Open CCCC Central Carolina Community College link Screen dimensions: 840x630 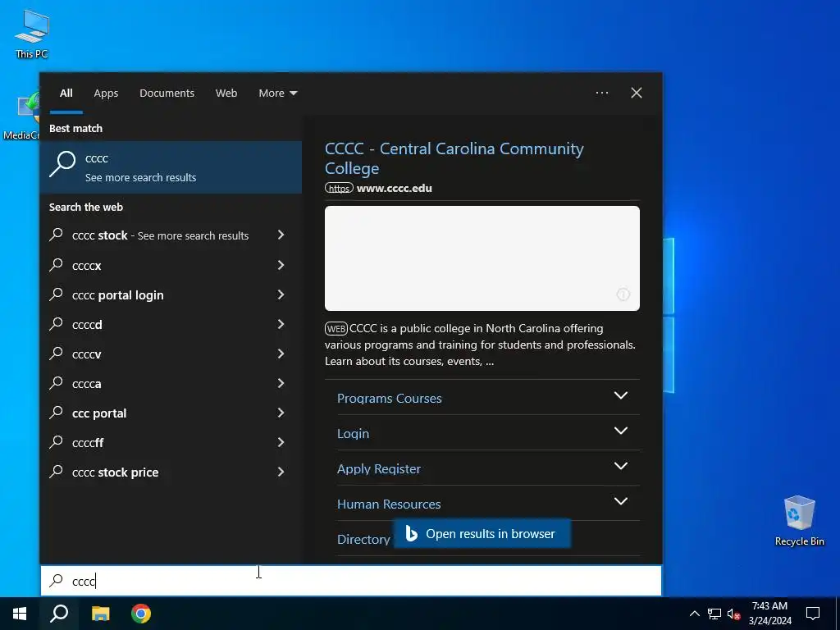[x=454, y=158]
